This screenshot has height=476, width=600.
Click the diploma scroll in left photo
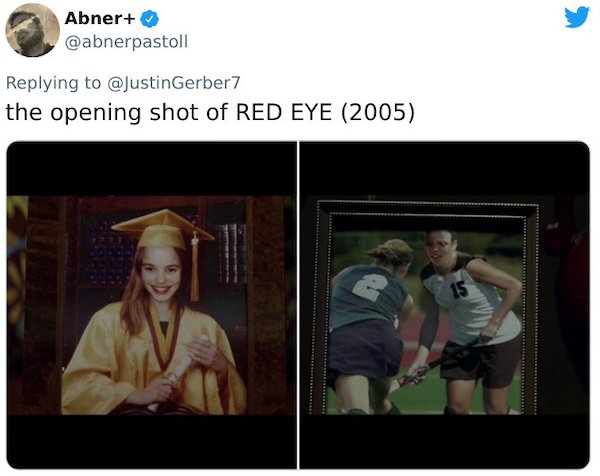tap(179, 370)
